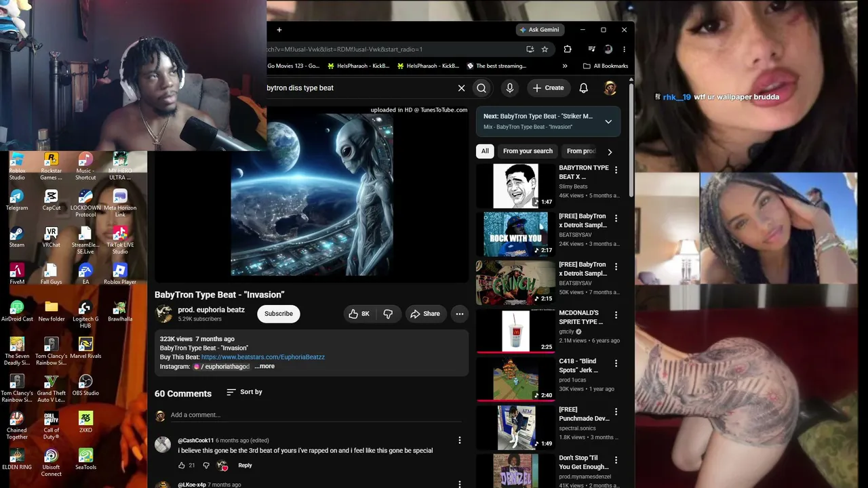
Task: Open the New folder on desktop
Action: (x=51, y=312)
